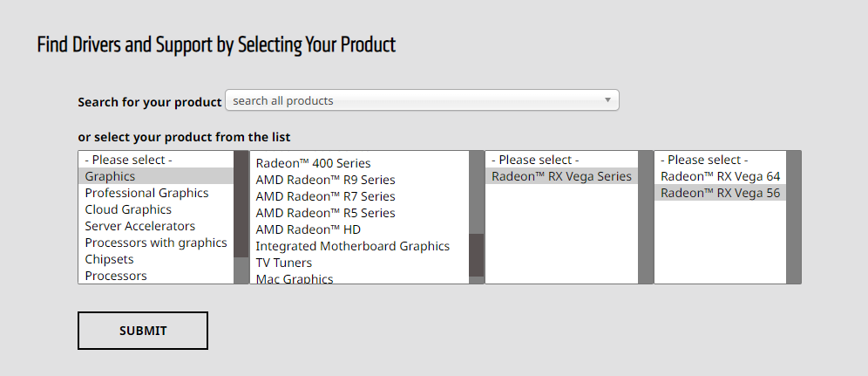The image size is (868, 376).
Task: Click the second list's scrollbar thumb
Action: 477,255
